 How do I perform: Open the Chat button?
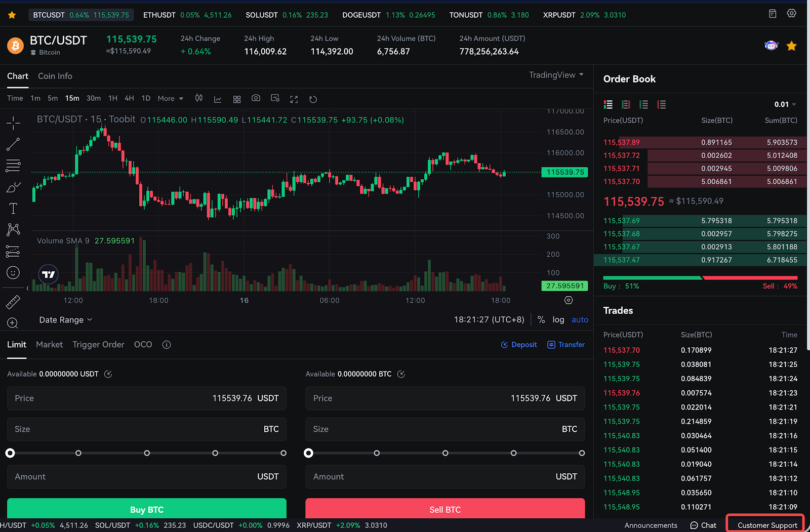703,525
